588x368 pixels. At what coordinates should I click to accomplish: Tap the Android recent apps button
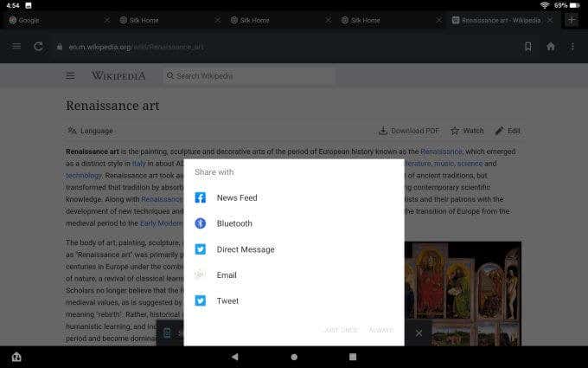click(353, 357)
